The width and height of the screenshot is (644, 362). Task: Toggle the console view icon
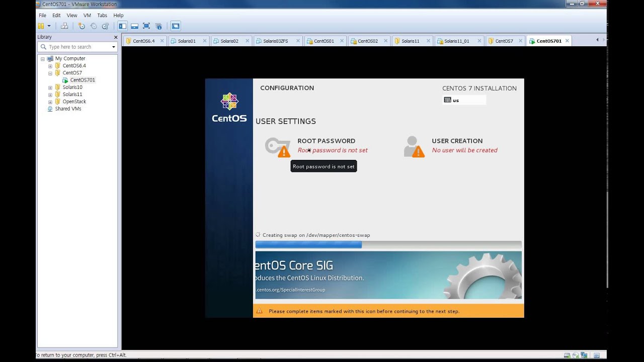(176, 26)
